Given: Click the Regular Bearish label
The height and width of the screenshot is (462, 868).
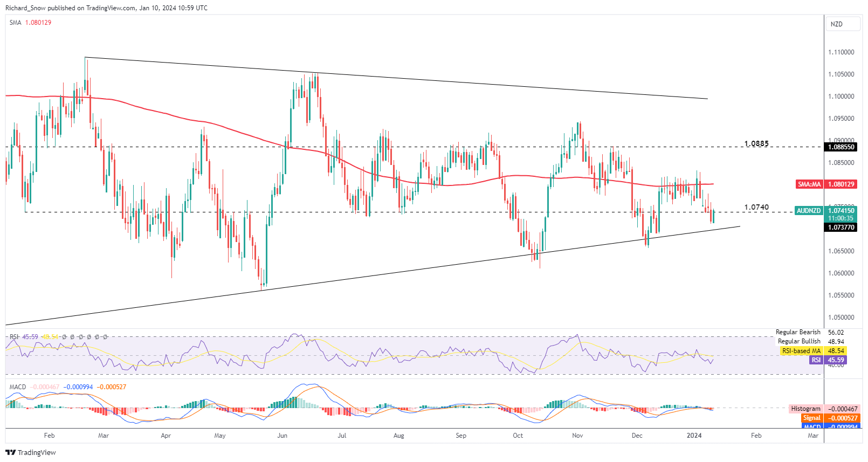Looking at the screenshot, I should coord(798,332).
